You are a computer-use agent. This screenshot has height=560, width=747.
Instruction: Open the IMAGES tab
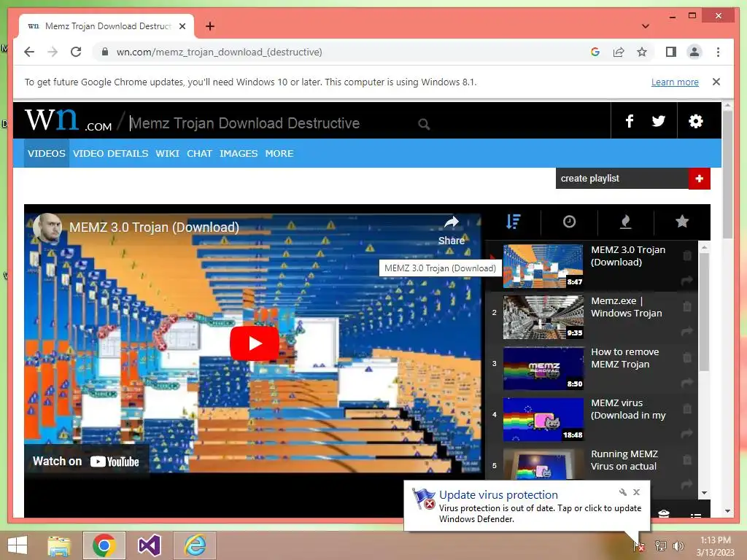coord(239,153)
